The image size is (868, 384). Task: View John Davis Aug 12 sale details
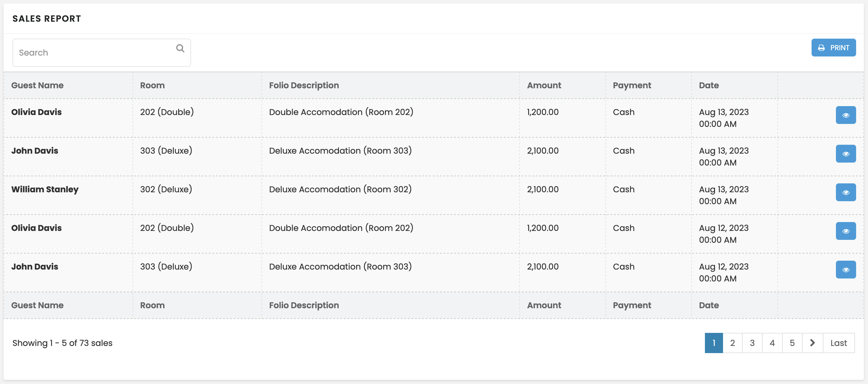click(846, 269)
